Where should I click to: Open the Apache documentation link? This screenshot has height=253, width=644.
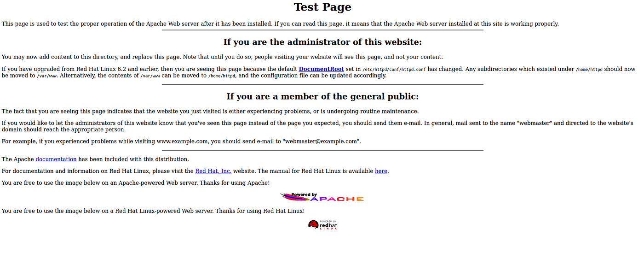(x=56, y=159)
